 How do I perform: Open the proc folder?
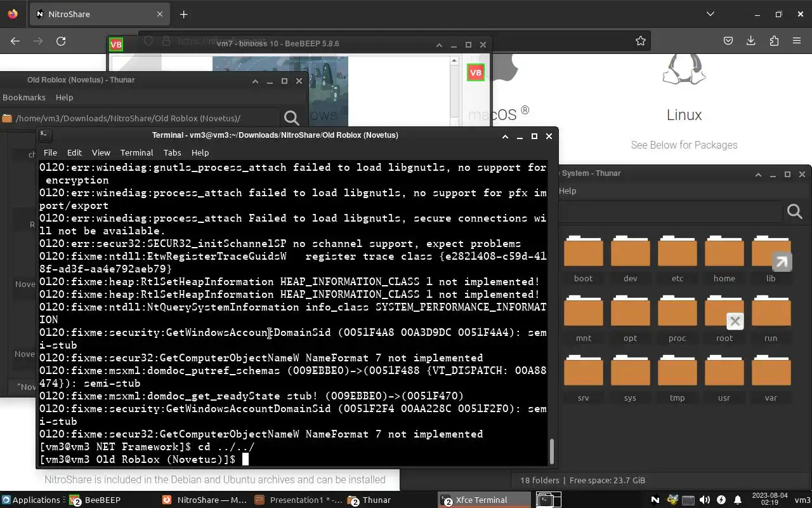(677, 320)
